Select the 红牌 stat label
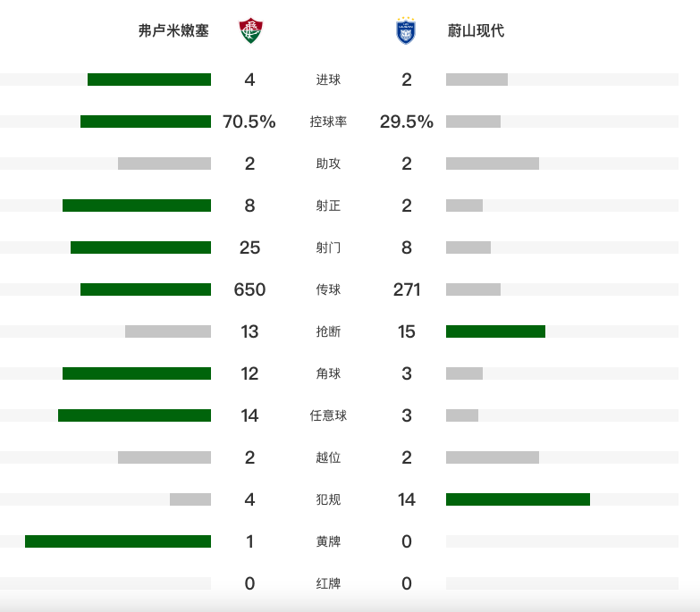The image size is (700, 612). [x=328, y=583]
